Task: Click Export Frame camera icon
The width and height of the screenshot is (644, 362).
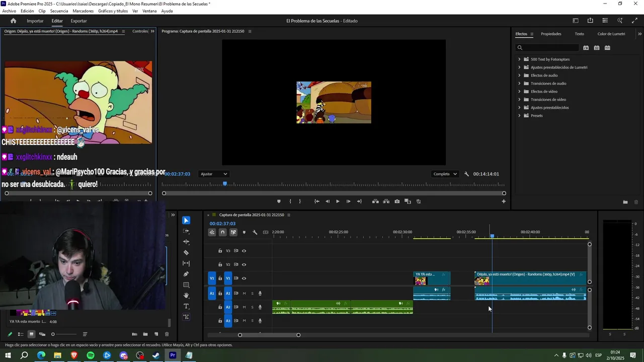Action: (x=397, y=202)
